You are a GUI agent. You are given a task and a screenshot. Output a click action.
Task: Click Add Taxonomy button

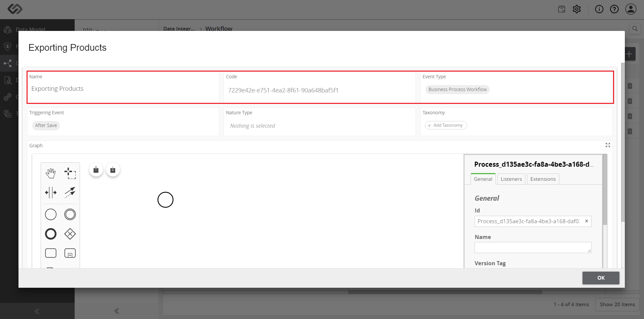point(446,125)
